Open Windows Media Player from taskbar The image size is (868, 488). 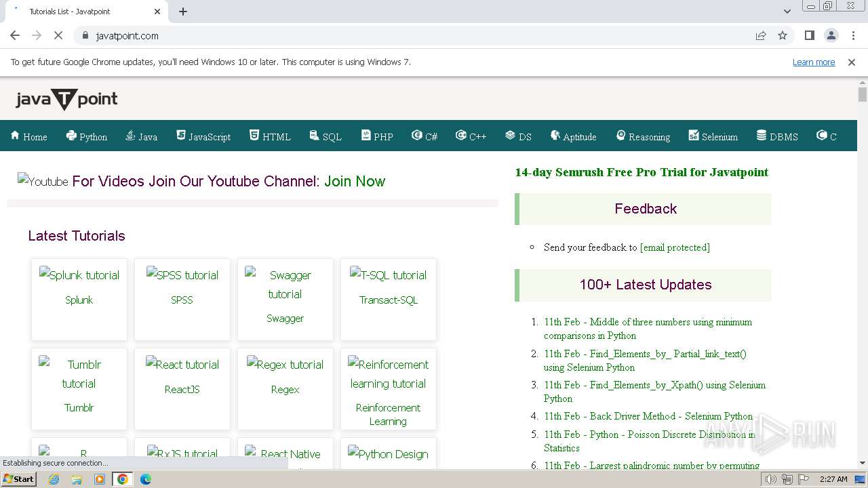click(x=100, y=479)
